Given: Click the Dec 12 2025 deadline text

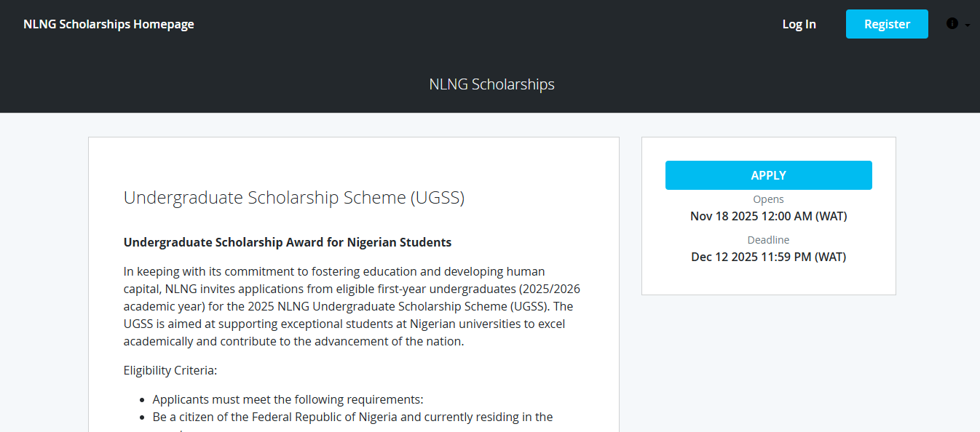Looking at the screenshot, I should (768, 256).
